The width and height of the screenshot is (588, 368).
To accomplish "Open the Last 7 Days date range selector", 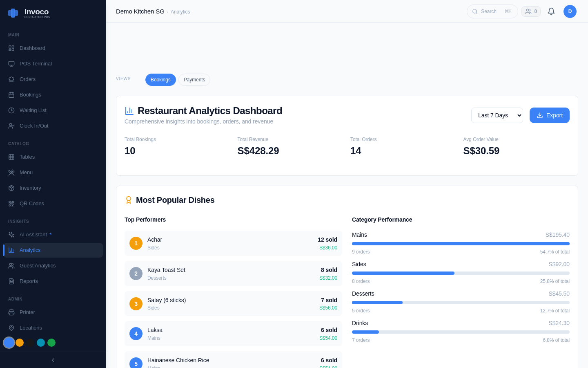I will (497, 115).
